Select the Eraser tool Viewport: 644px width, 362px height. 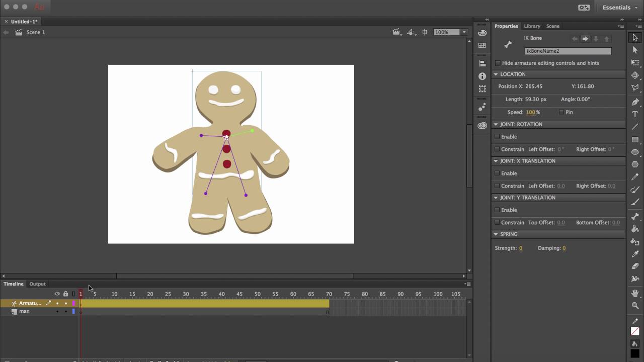[635, 266]
